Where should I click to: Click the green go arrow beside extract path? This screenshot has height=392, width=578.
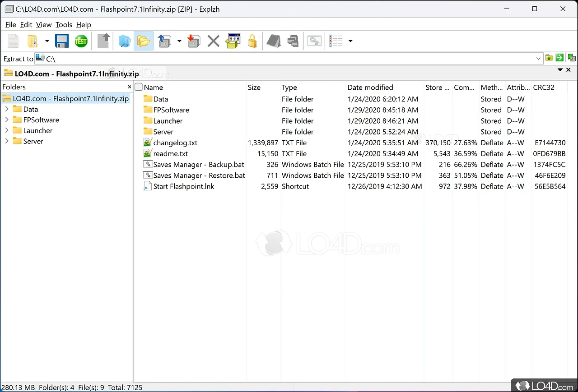click(x=559, y=58)
